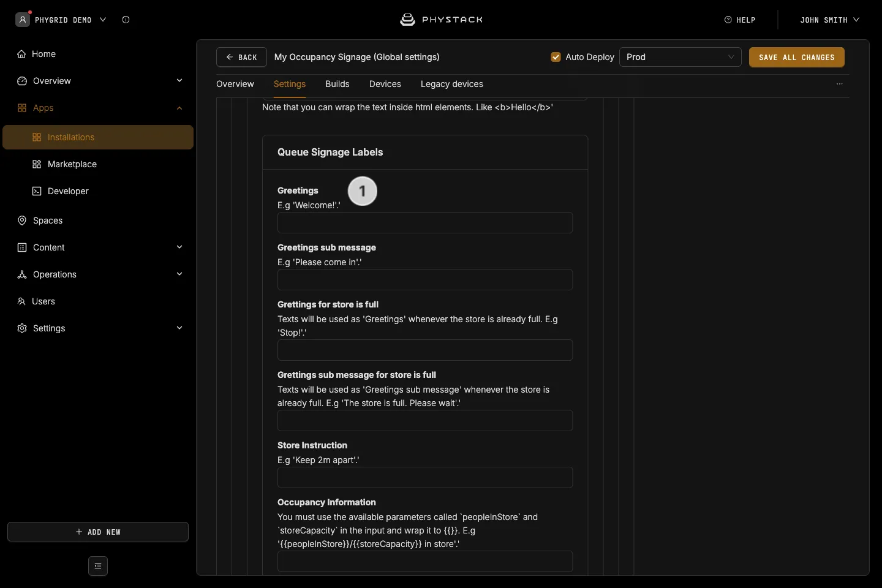Expand the Content sidebar section
The width and height of the screenshot is (882, 588).
pos(179,247)
